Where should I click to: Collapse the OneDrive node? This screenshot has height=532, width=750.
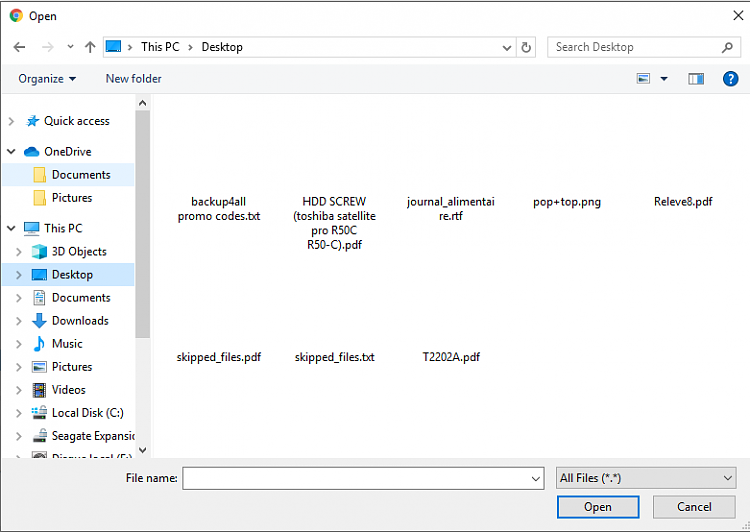click(x=11, y=152)
